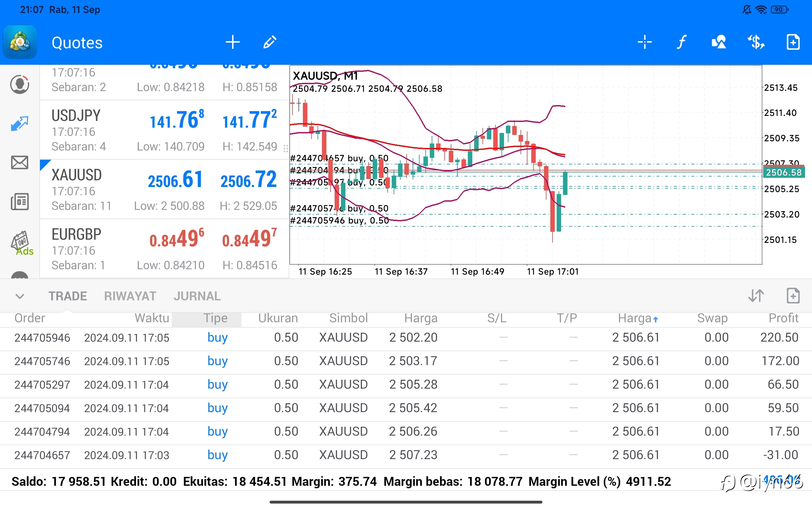Add a new symbol with plus icon

point(232,42)
